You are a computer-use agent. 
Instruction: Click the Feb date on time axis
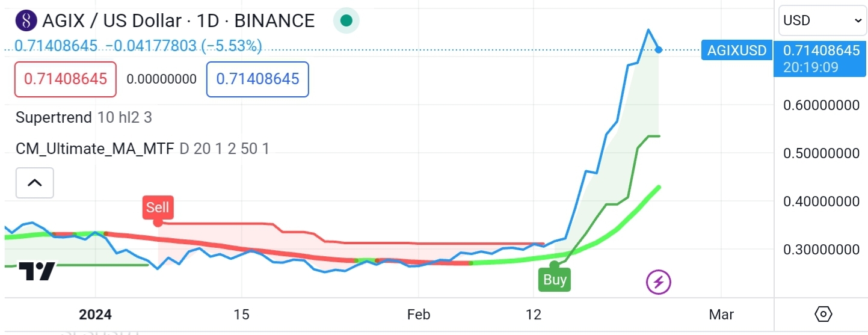point(419,315)
